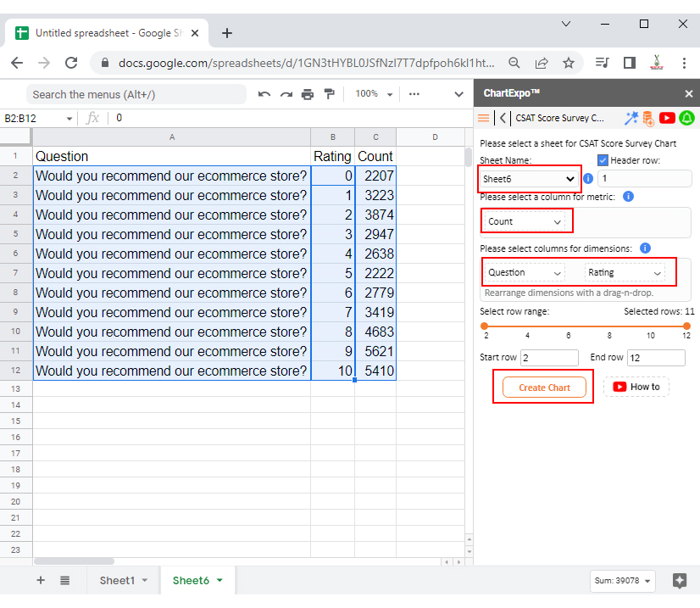This screenshot has width=700, height=608.
Task: Switch to Sheet1 tab
Action: pyautogui.click(x=117, y=580)
